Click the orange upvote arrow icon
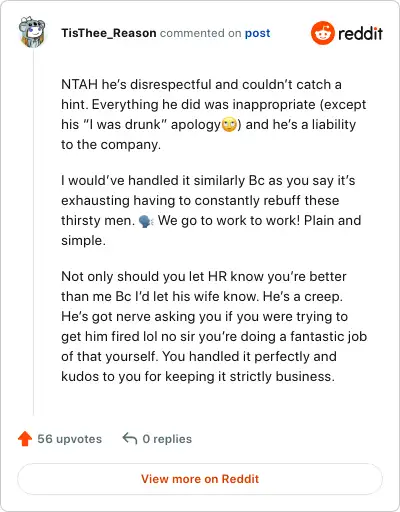Viewport: 400px width, 512px height. [25, 439]
